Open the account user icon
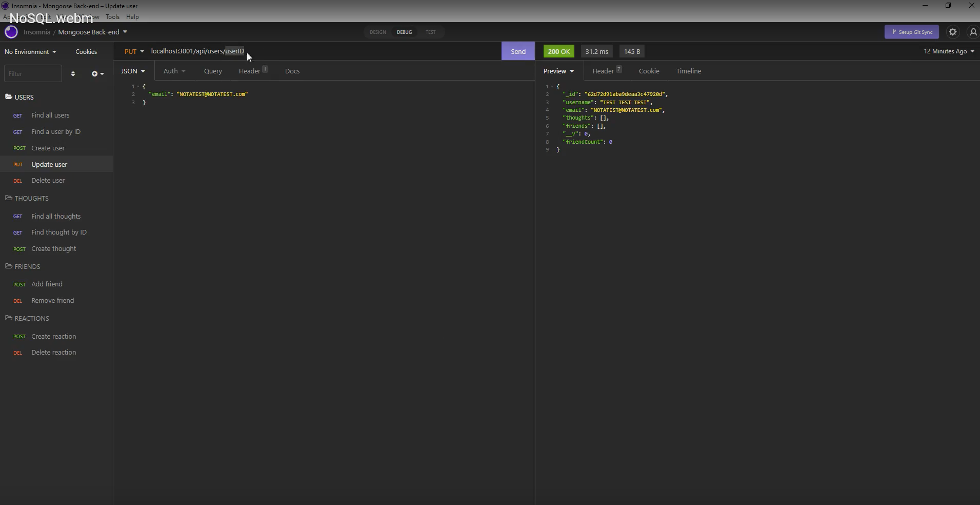This screenshot has width=980, height=505. [x=973, y=32]
